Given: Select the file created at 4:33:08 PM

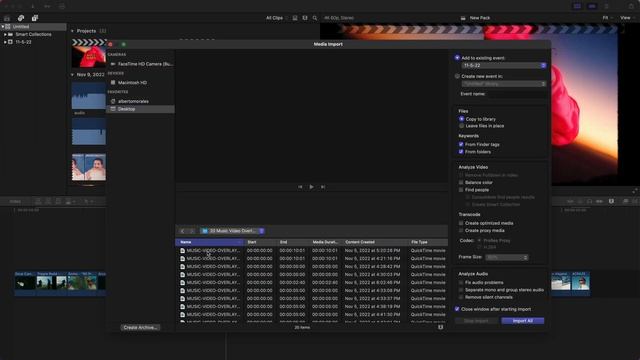Looking at the screenshot, I should [312, 291].
